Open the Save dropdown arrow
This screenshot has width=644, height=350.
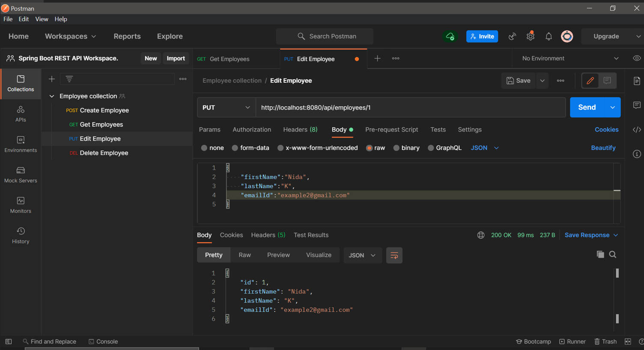(x=542, y=81)
